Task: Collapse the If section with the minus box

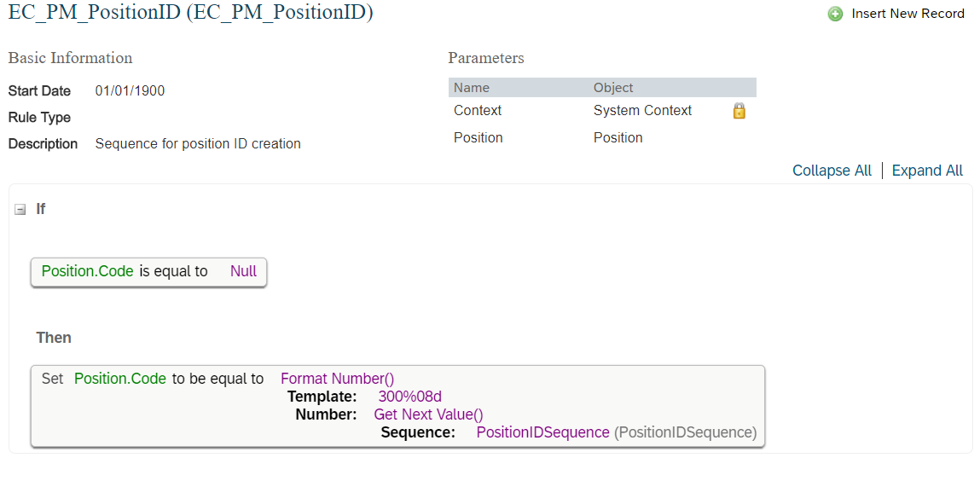Action: [20, 210]
